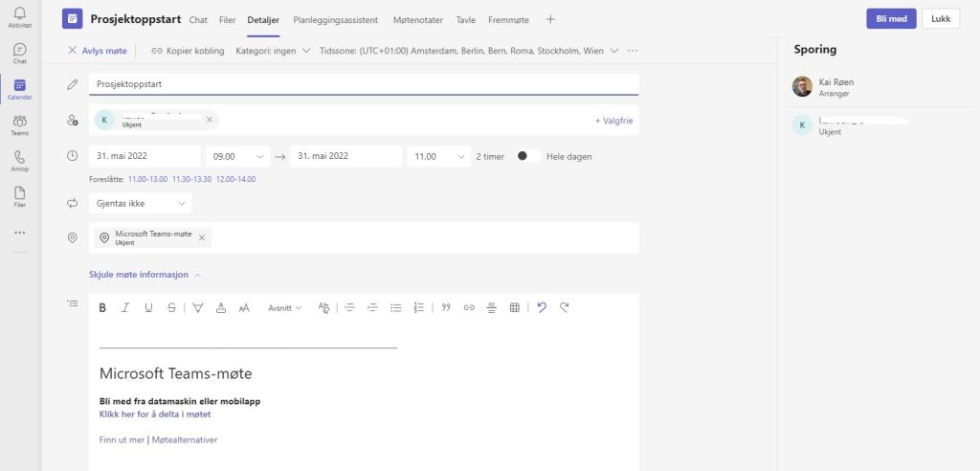
Task: Toggle the Hele dagen switch
Action: 528,156
